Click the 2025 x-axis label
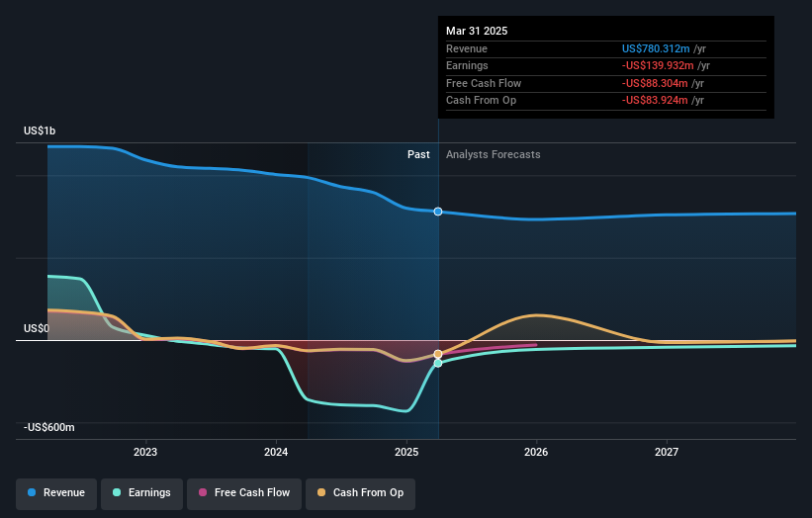Screen dimensions: 812x518 pyautogui.click(x=406, y=452)
